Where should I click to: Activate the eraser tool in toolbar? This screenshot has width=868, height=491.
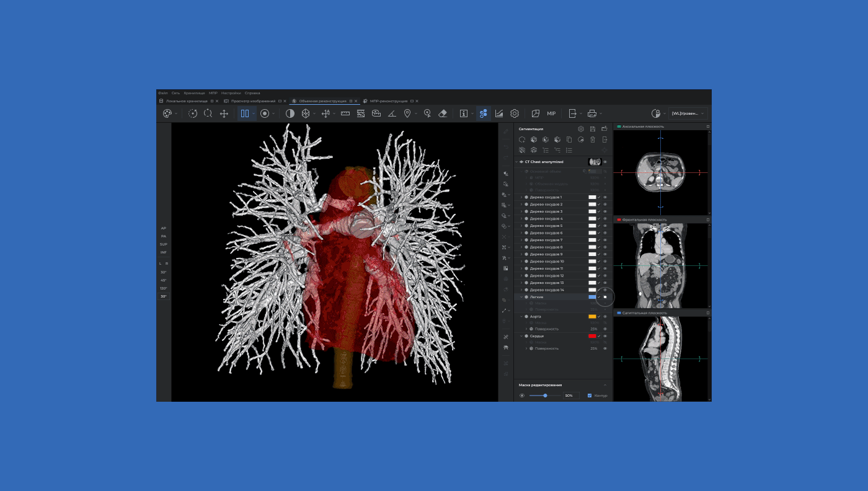click(443, 113)
